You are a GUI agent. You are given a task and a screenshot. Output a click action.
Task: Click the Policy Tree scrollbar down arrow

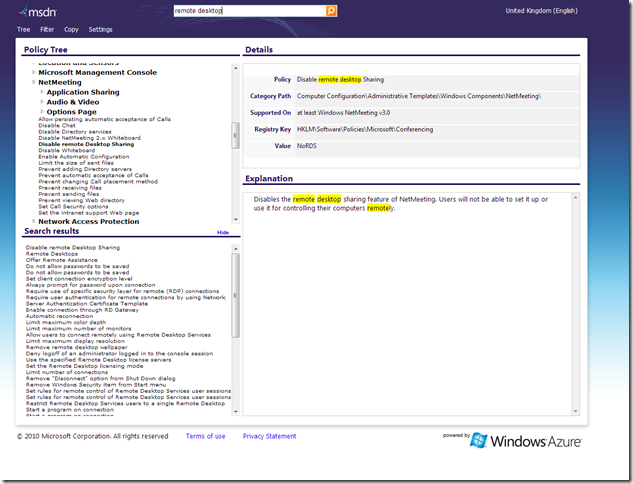236,220
